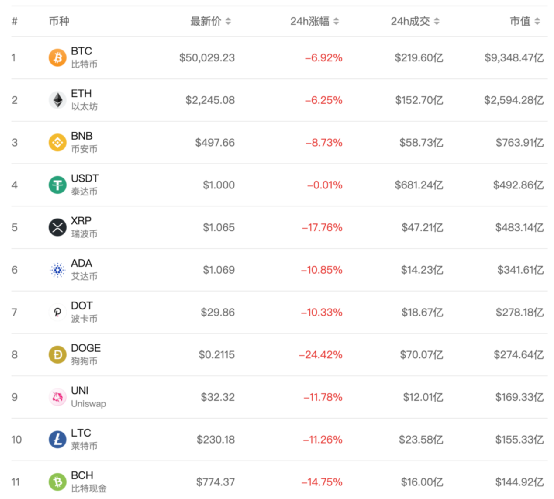Open the Uniswap UNI unicorn icon
The image size is (554, 499).
[58, 397]
